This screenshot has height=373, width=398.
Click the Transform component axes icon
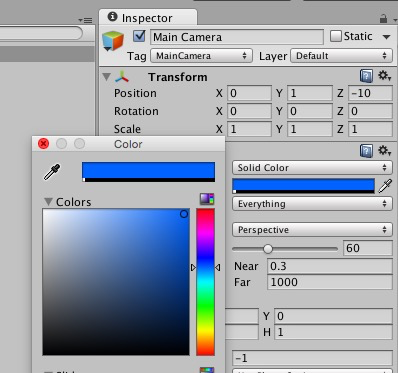point(122,77)
